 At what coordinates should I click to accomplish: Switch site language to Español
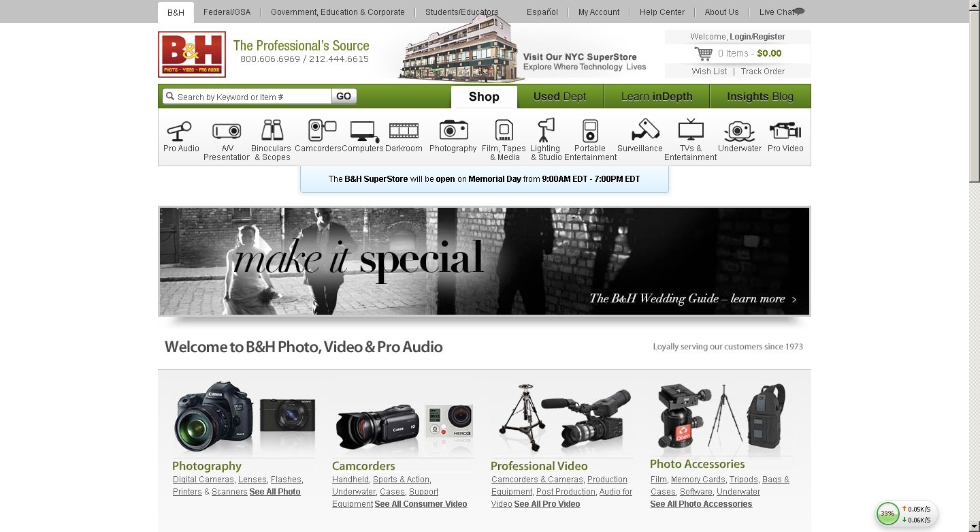(x=542, y=12)
